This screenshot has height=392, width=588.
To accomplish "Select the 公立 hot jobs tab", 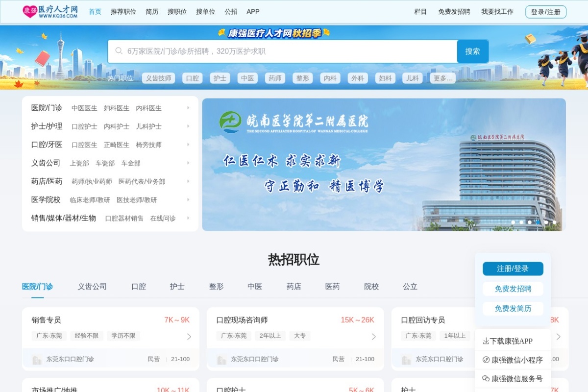I will (x=410, y=287).
